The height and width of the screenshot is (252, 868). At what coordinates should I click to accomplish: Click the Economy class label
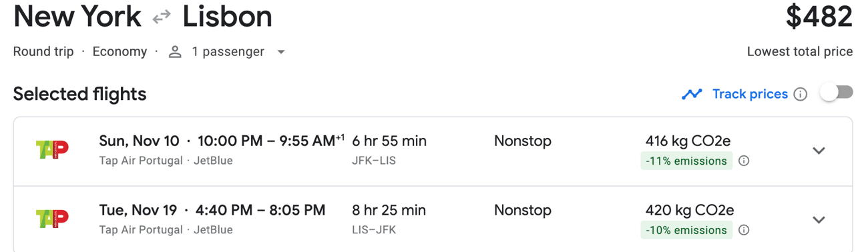tap(120, 52)
